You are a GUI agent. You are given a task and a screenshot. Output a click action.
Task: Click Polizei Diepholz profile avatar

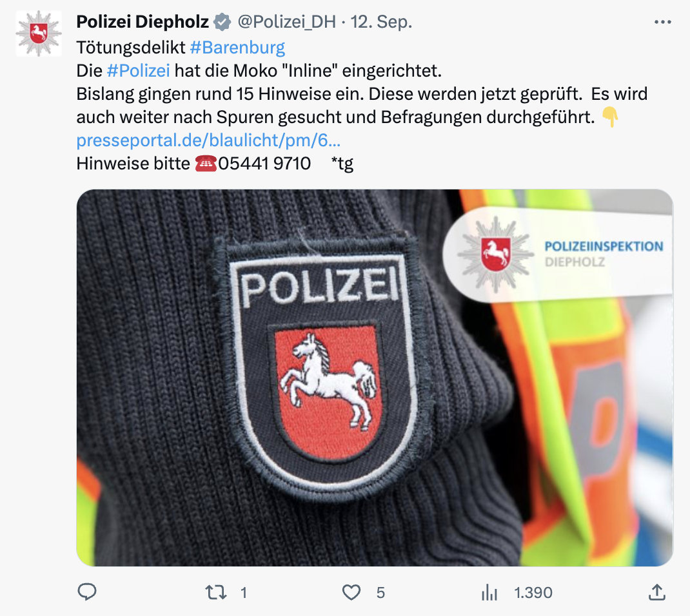coord(39,34)
